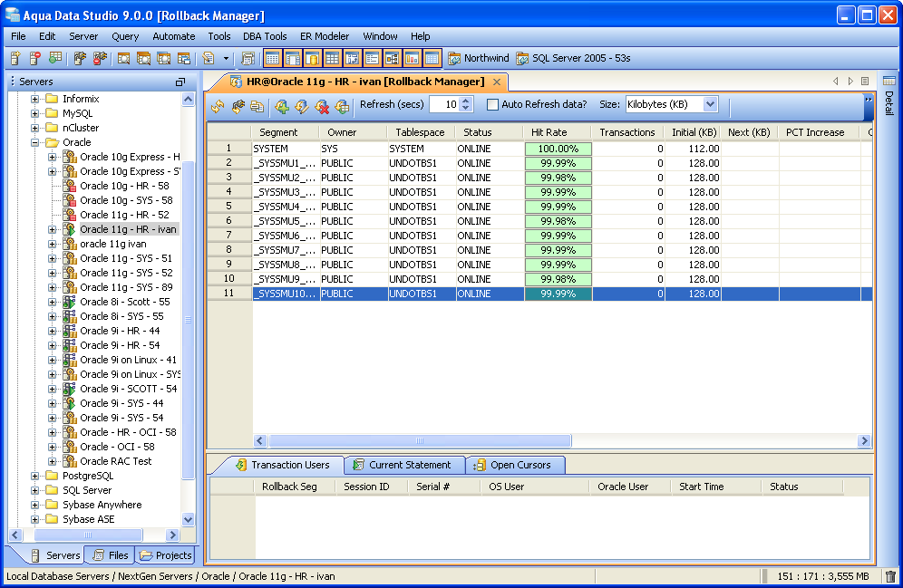
Task: Open the first Query Analyzer magnifier icon
Action: pyautogui.click(x=123, y=58)
